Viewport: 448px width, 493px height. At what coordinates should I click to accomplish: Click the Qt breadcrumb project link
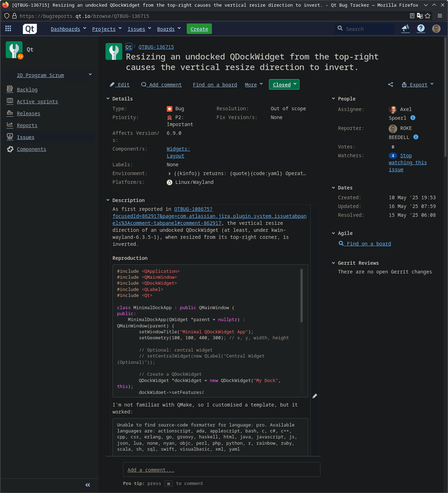tap(128, 47)
